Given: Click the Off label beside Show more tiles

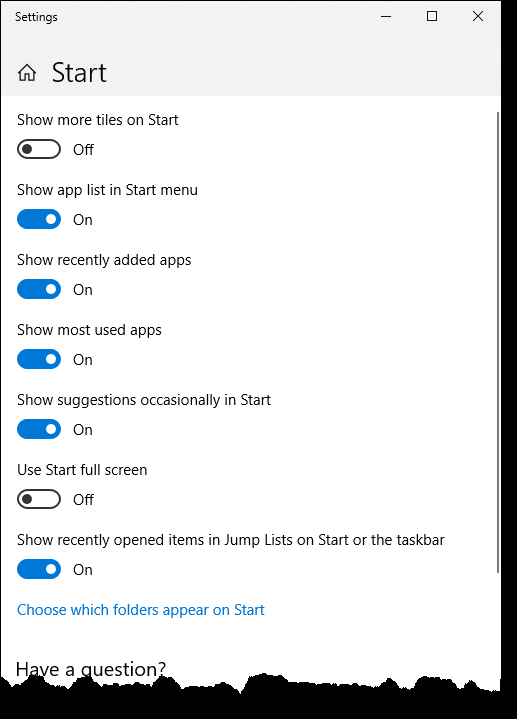Looking at the screenshot, I should pos(83,149).
